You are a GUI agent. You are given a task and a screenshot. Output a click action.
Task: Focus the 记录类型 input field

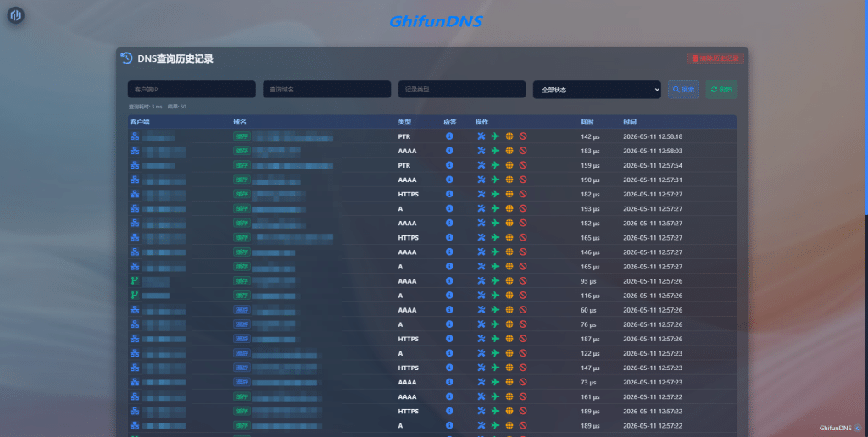(462, 90)
